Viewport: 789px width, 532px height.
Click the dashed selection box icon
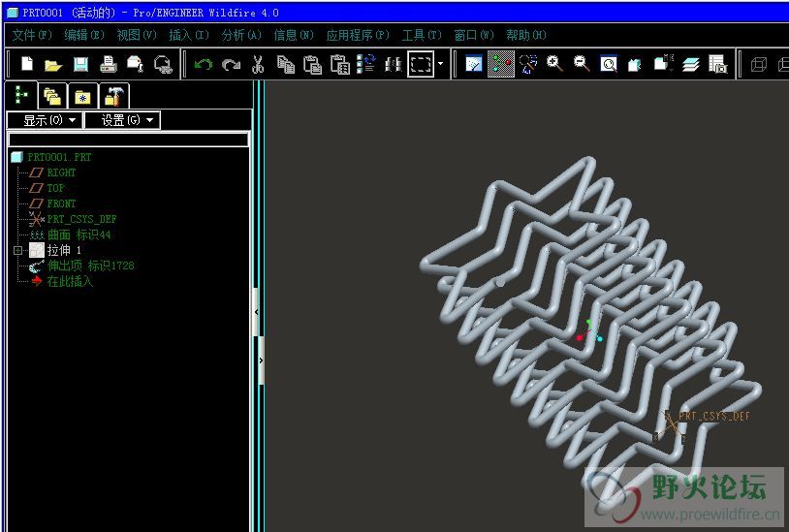pyautogui.click(x=421, y=64)
